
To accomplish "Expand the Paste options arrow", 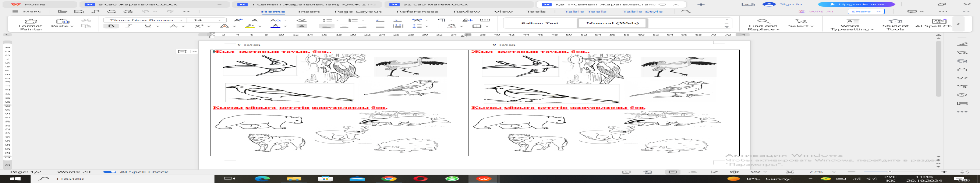I will pyautogui.click(x=72, y=26).
